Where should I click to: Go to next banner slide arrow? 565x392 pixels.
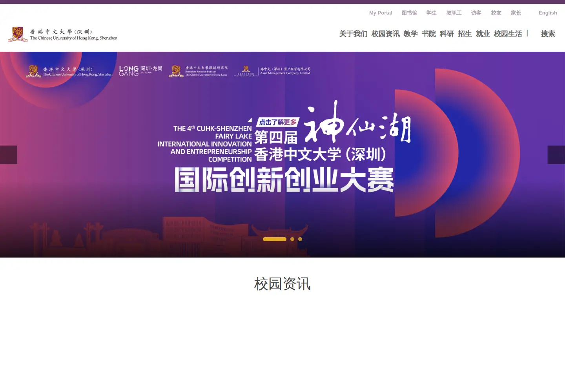(556, 155)
